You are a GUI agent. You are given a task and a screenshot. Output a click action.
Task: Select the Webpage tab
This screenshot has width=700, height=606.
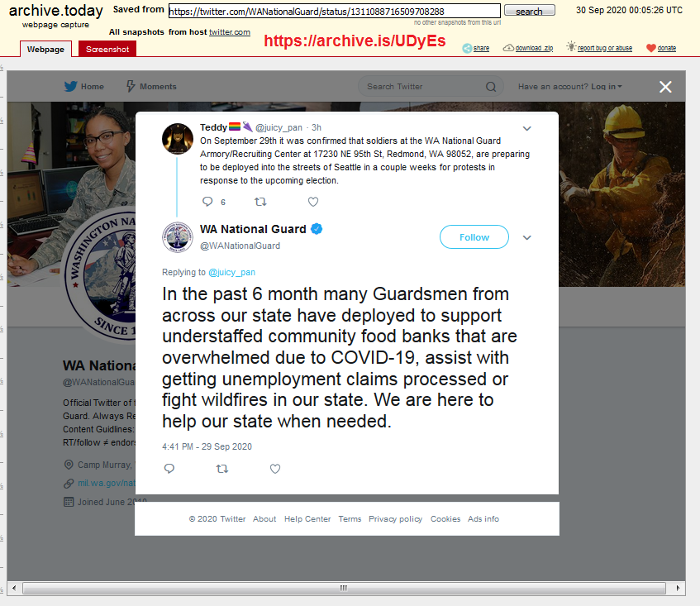(45, 49)
